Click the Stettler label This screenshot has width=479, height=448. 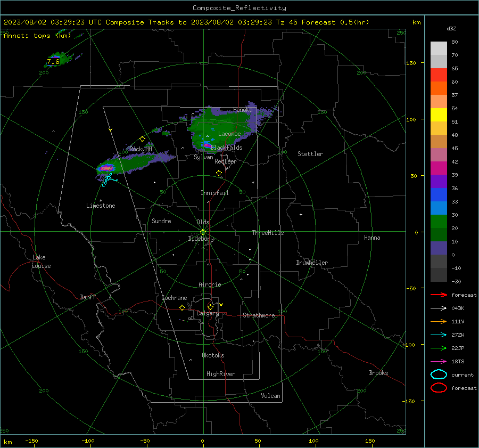click(310, 154)
